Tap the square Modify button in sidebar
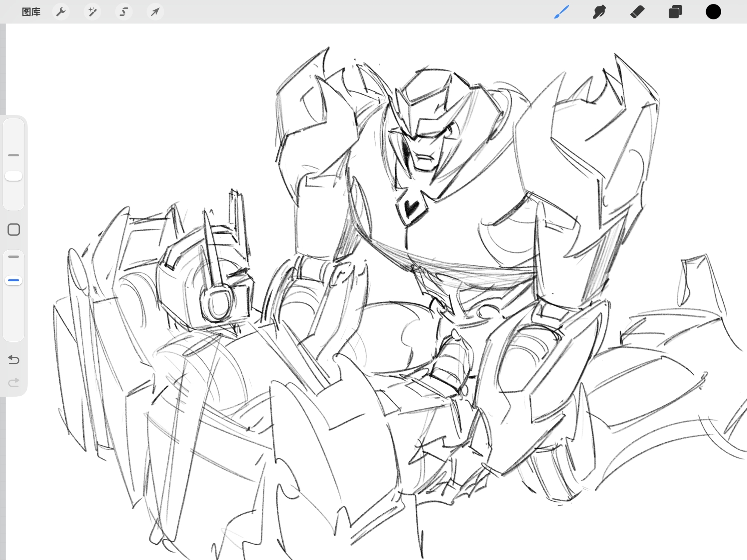 14,229
